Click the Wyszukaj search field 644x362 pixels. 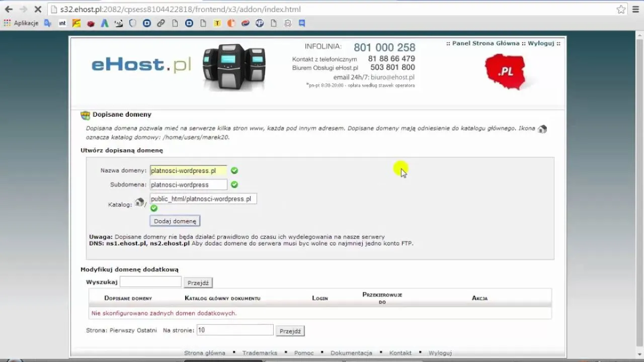(150, 282)
